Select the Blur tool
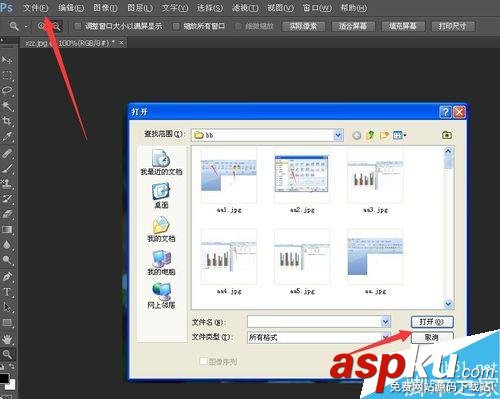Viewport: 500px width, 399px height. [x=7, y=245]
